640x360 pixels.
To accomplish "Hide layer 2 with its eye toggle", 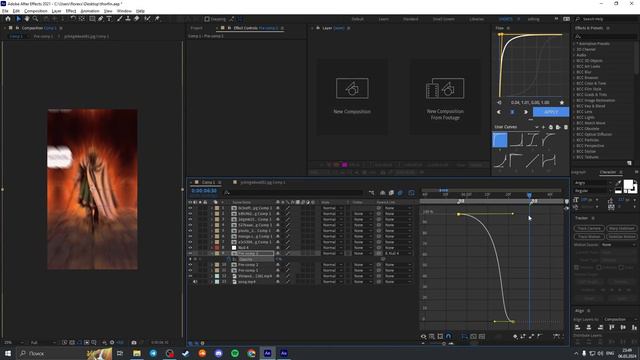I will pos(190,214).
